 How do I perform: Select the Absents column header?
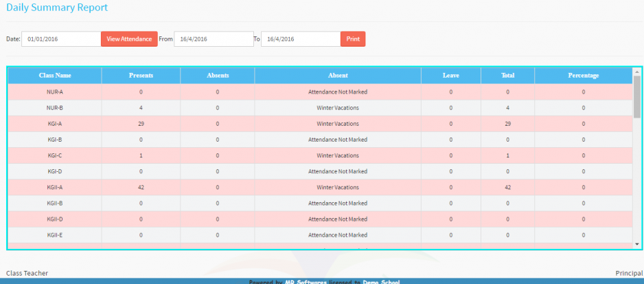point(218,75)
